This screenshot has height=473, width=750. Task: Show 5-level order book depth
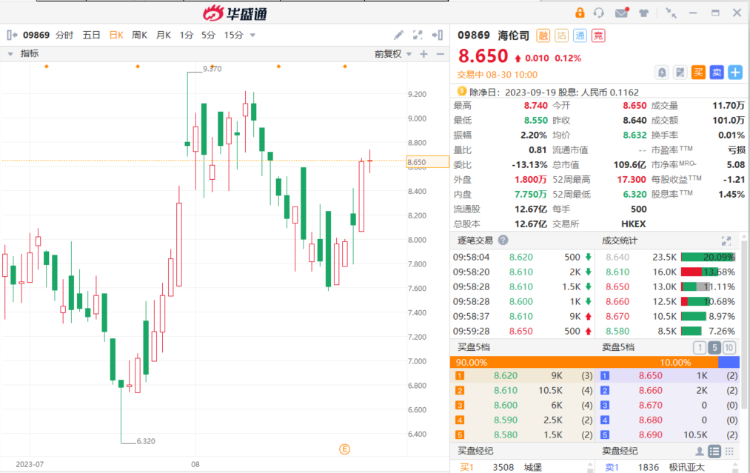(x=715, y=348)
